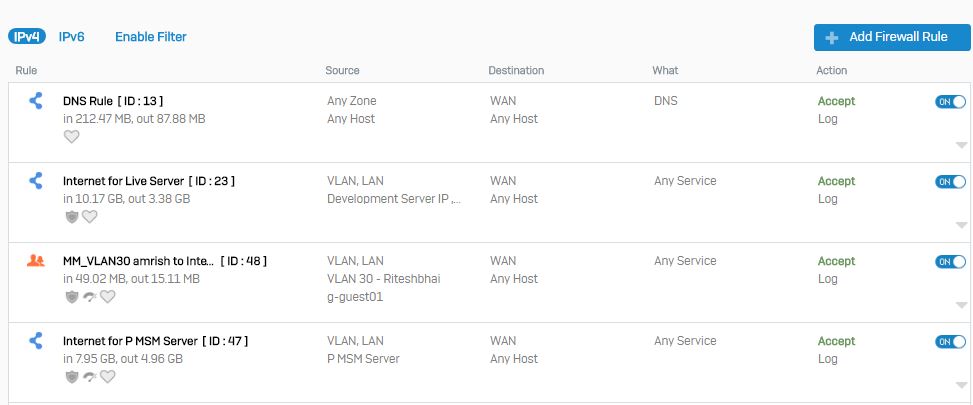Click the user rule icon beside MM_VLAN30 rule
Viewport: 973px width, 405px height.
tap(36, 260)
